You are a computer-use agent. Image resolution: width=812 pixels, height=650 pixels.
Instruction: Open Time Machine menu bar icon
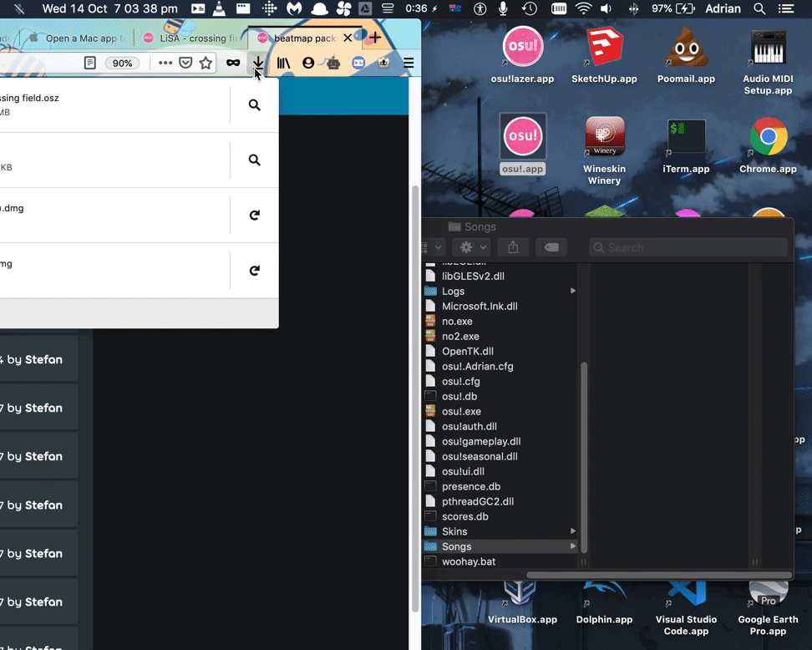click(x=530, y=9)
